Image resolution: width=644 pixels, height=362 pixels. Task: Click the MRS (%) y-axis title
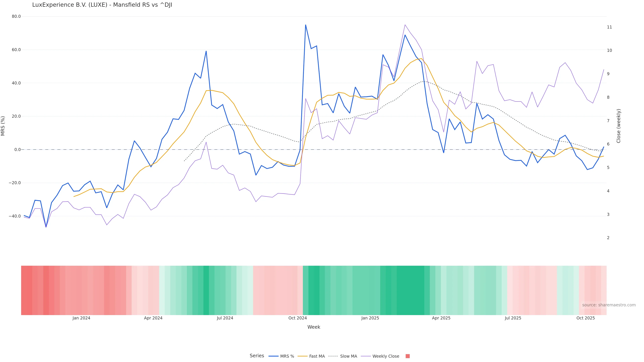pyautogui.click(x=3, y=126)
